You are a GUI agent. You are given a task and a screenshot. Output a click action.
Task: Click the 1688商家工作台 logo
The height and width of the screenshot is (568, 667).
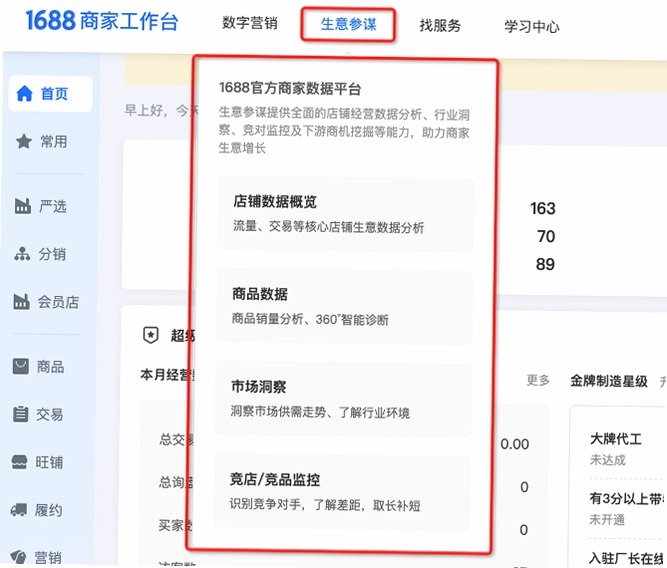[x=102, y=20]
